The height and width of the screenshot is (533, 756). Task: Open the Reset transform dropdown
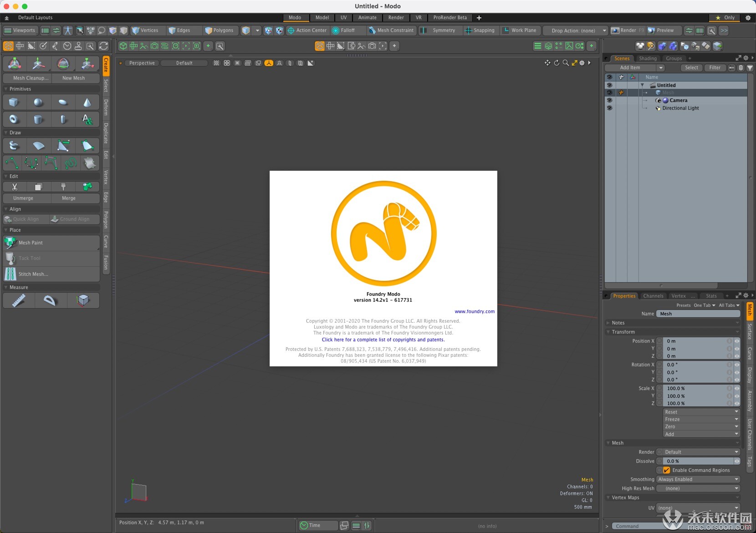[x=701, y=412]
